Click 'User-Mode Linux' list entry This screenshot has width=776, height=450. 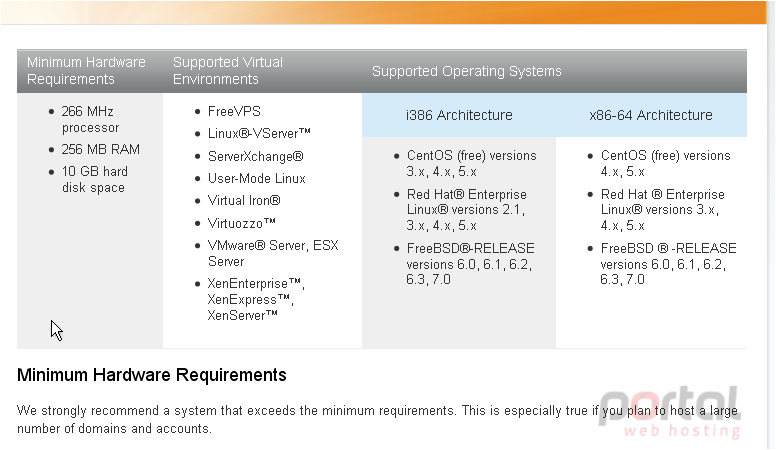click(256, 178)
